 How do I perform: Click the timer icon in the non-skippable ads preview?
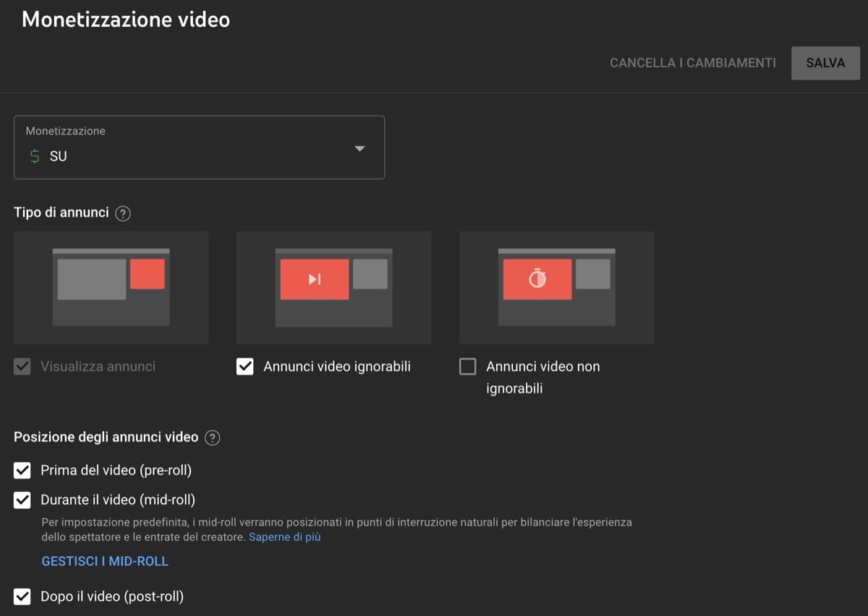coord(535,279)
